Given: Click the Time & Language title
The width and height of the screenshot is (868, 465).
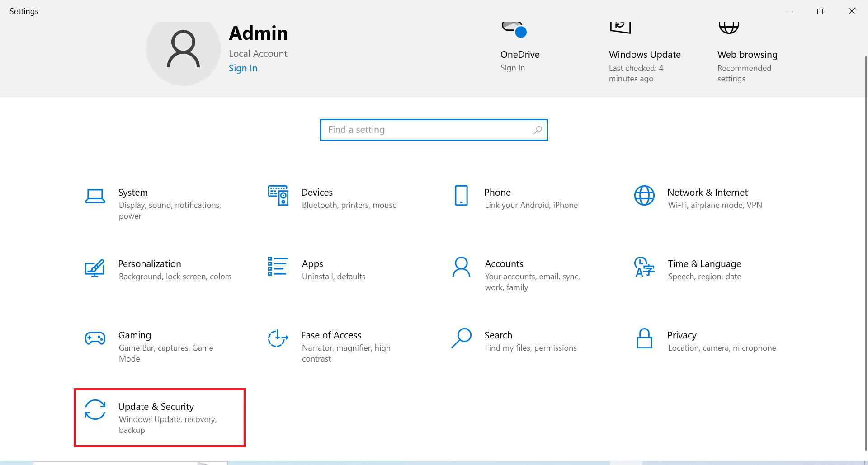Looking at the screenshot, I should [704, 264].
